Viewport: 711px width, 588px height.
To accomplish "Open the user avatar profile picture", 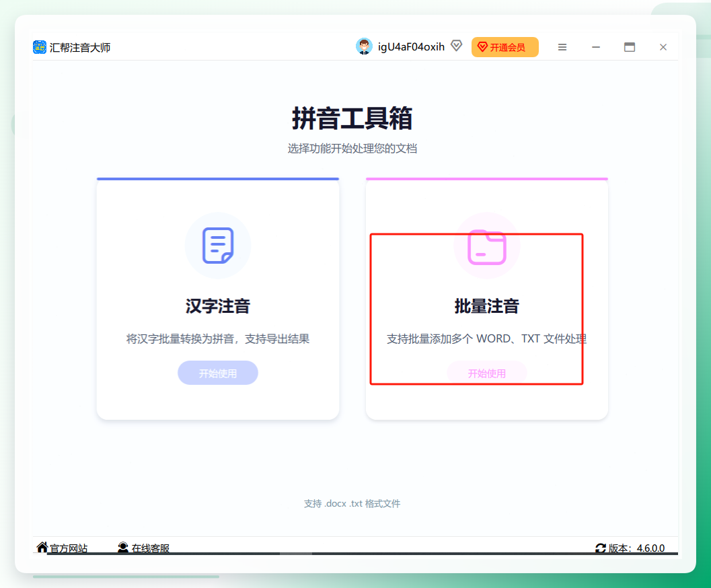I will pos(364,46).
